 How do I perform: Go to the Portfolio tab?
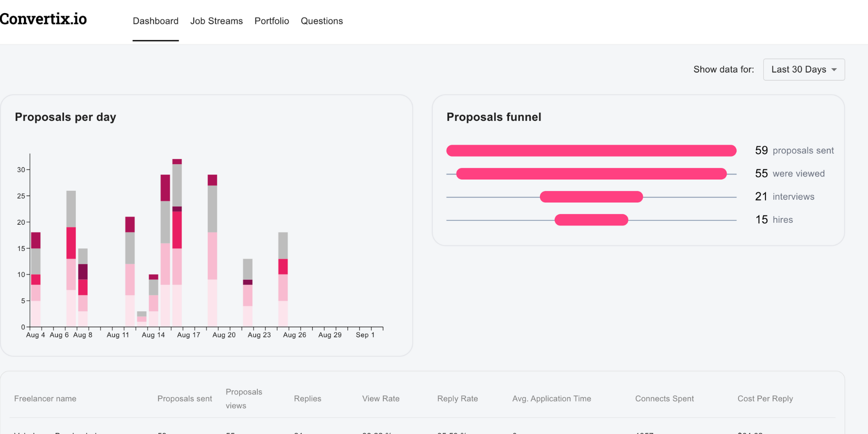[272, 21]
